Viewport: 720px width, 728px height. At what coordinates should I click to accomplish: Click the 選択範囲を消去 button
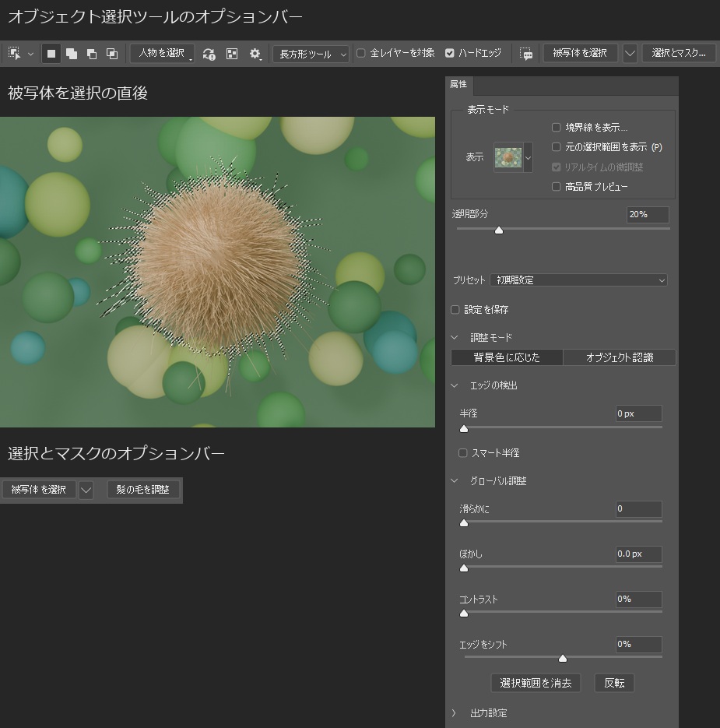point(536,683)
